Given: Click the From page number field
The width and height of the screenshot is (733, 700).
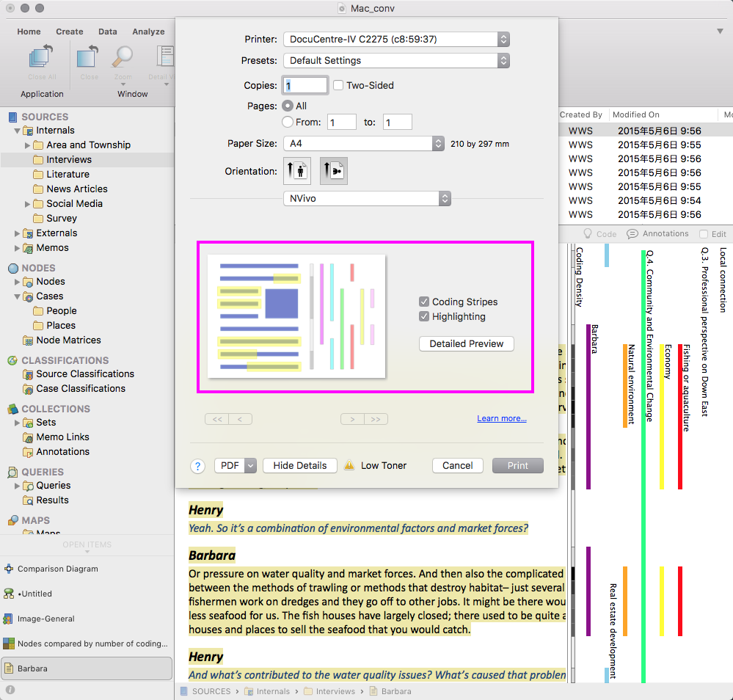Looking at the screenshot, I should pyautogui.click(x=341, y=122).
